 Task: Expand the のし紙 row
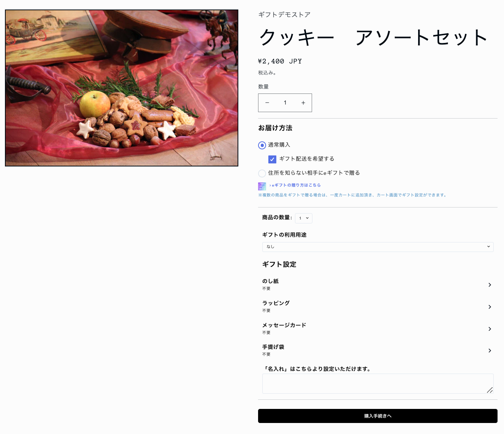click(x=378, y=285)
